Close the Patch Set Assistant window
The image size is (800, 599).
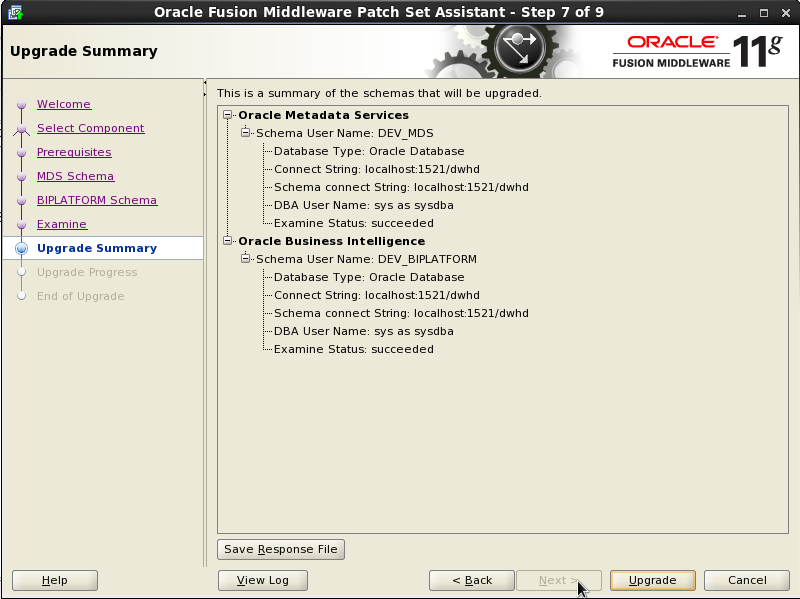point(786,13)
